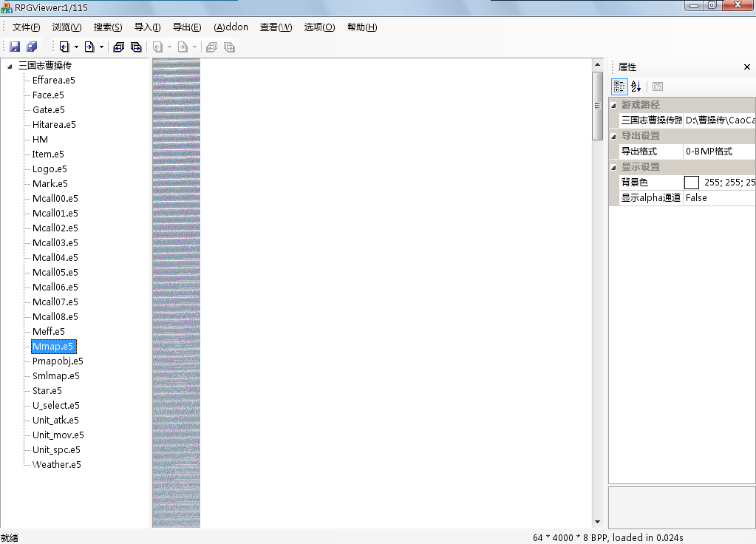Click the batch import stacked-pages icon

coord(118,47)
